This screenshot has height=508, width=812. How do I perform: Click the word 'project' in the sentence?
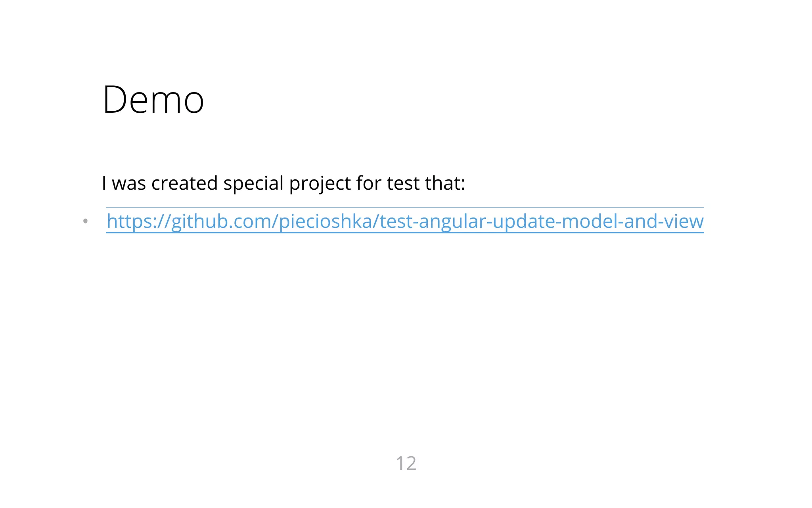pos(320,184)
